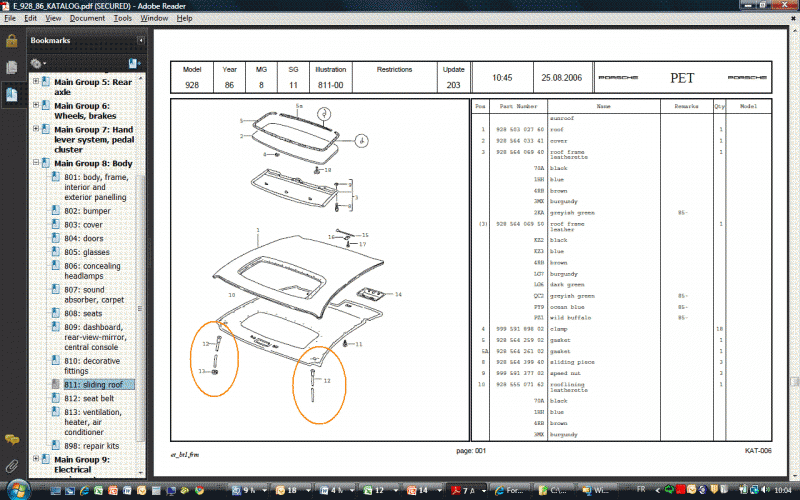Click the bookmarks panel vertical scrollbar

(141, 309)
